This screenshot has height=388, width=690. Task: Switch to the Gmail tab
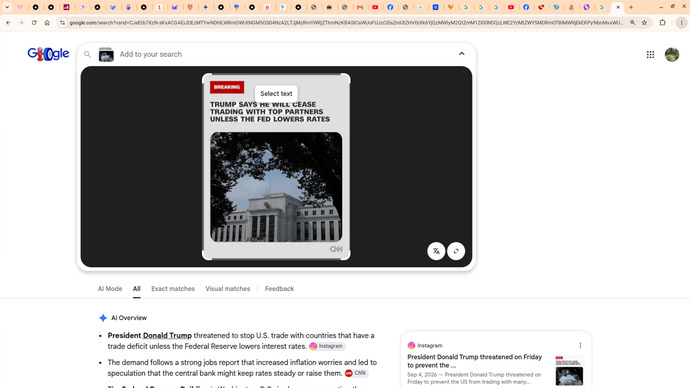pos(360,7)
